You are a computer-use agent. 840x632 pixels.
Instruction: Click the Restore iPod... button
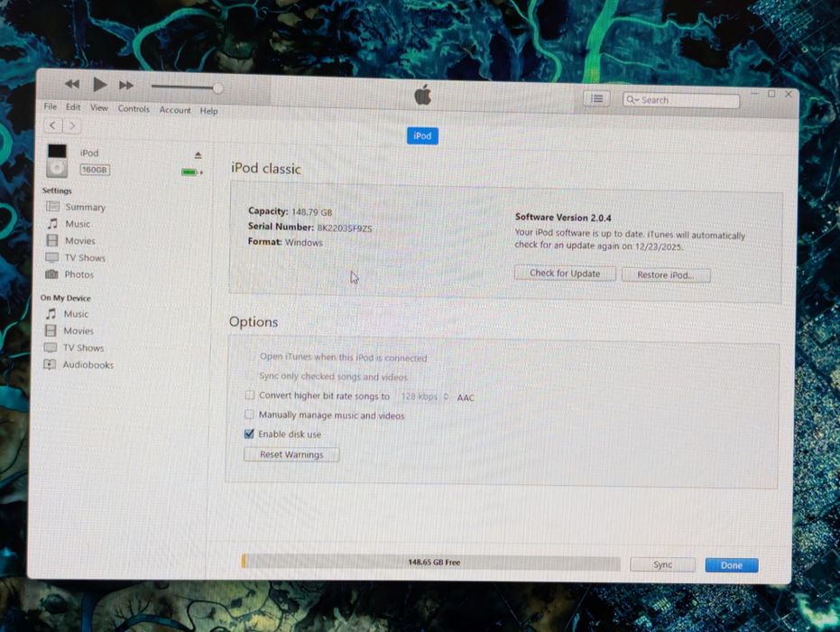tap(666, 275)
